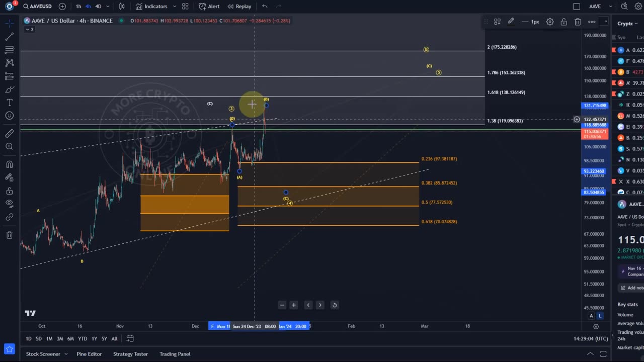This screenshot has height=362, width=644.
Task: Select the 4D timeframe
Action: point(98,7)
